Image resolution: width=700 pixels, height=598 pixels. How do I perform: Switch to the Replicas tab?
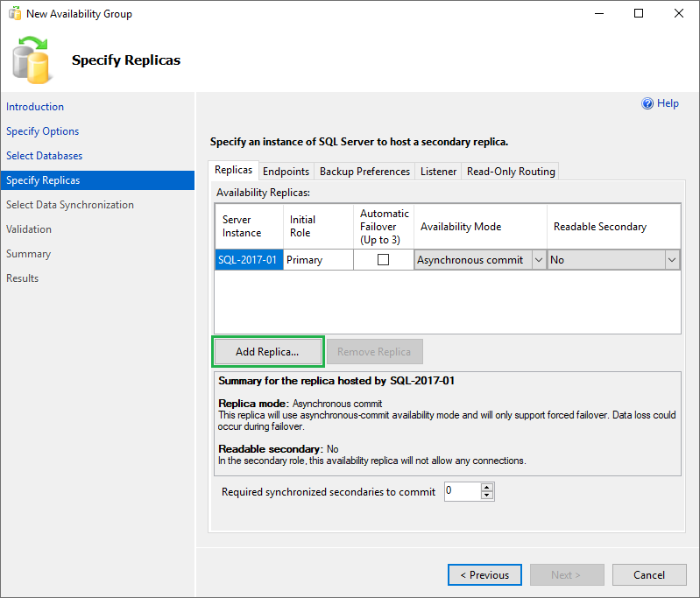pos(233,170)
